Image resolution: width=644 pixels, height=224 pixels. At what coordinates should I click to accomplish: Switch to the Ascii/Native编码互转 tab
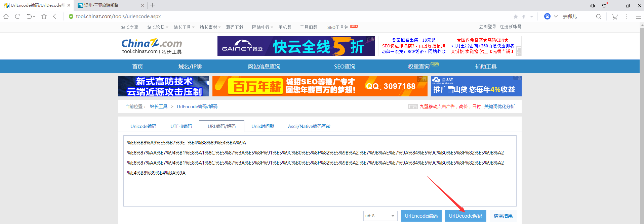click(x=309, y=126)
